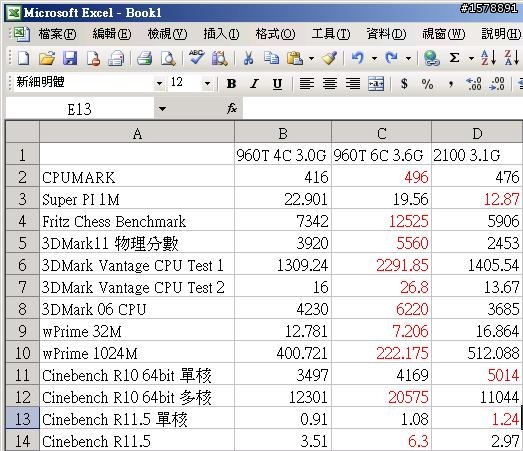Center align the cell text
The width and height of the screenshot is (523, 451).
click(x=330, y=83)
